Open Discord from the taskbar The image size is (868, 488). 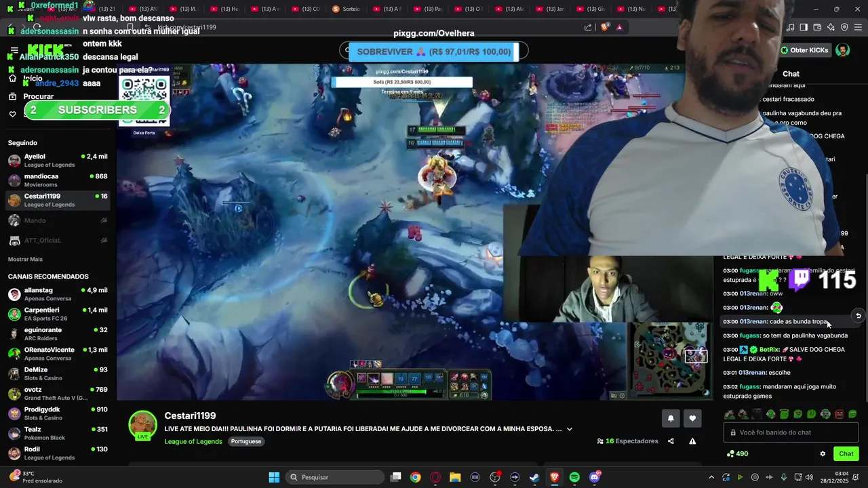click(595, 477)
